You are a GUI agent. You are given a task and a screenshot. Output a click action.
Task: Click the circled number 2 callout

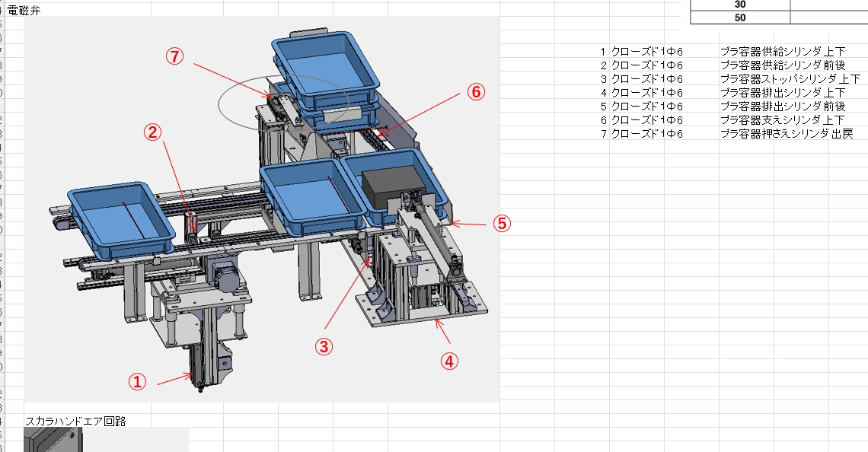(x=152, y=132)
